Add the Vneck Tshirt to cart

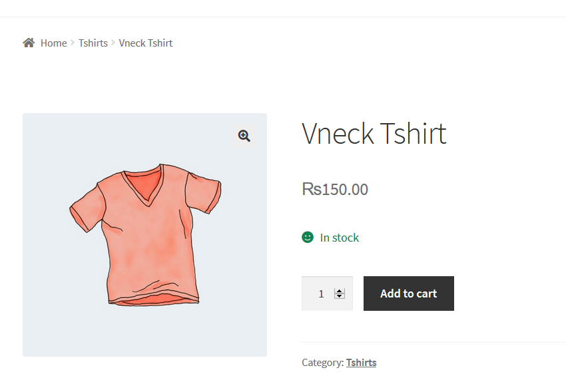(409, 294)
